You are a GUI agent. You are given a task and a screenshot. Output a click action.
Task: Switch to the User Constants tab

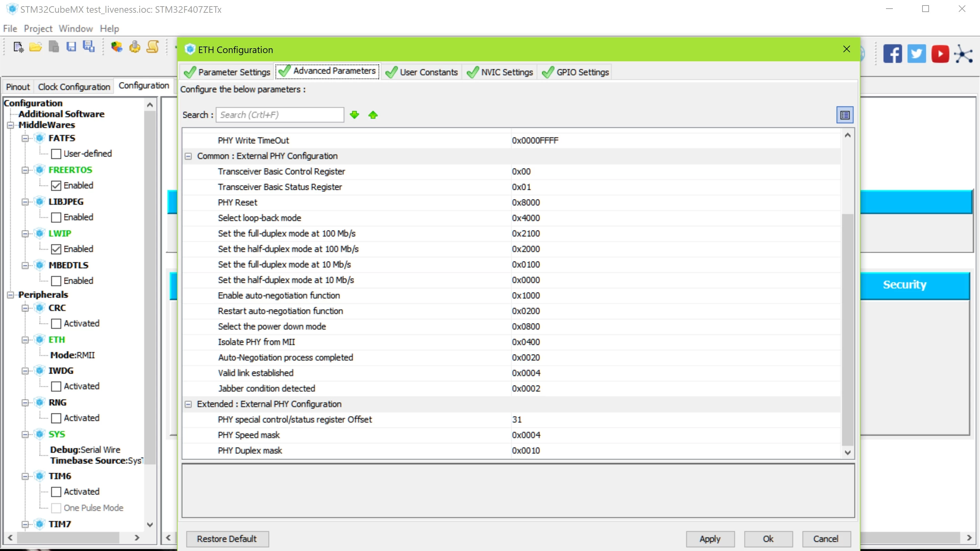[x=422, y=72]
